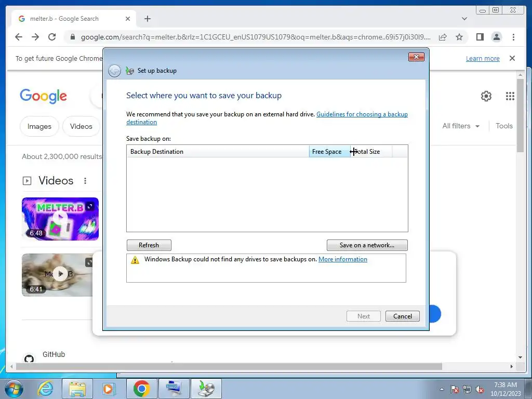Open Action Center flag icon in tray

click(x=455, y=389)
